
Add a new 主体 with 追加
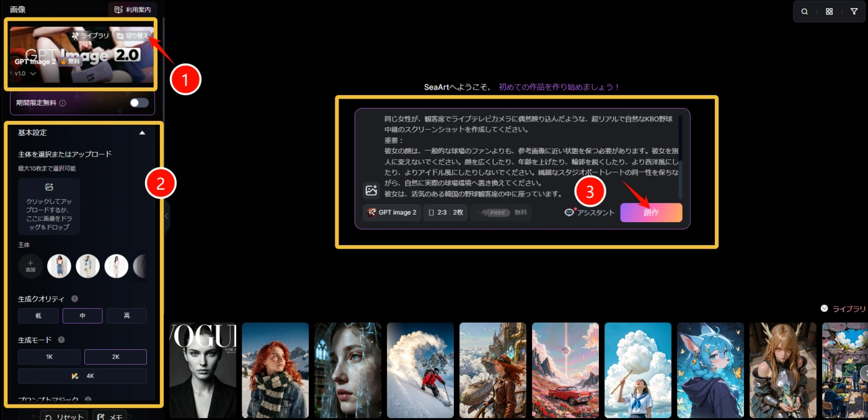tap(30, 266)
